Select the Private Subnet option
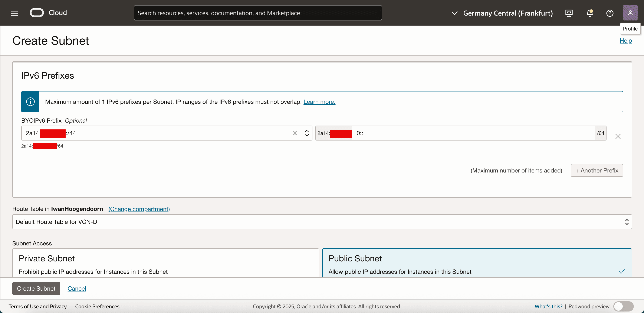 [x=165, y=263]
